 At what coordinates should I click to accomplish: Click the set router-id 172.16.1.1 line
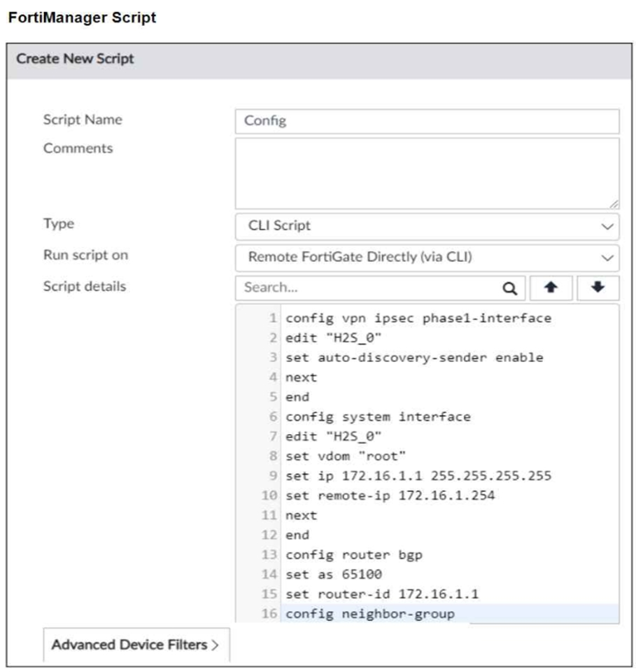click(381, 594)
